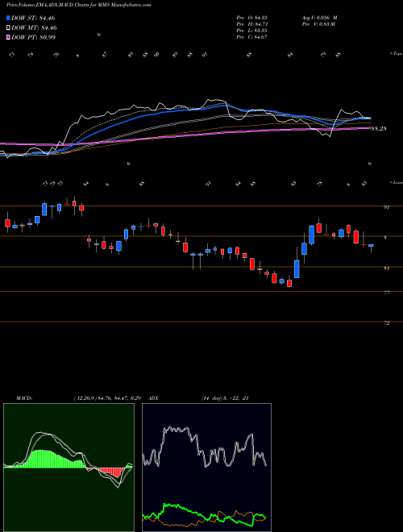Click the blue DOW ST legend swatch
The image size is (403, 532).
click(8, 18)
